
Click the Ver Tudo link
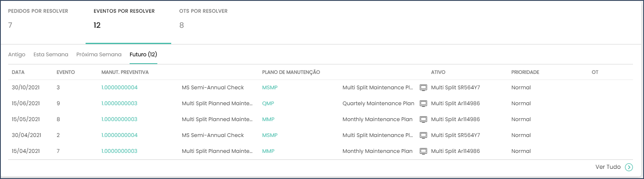click(x=608, y=167)
